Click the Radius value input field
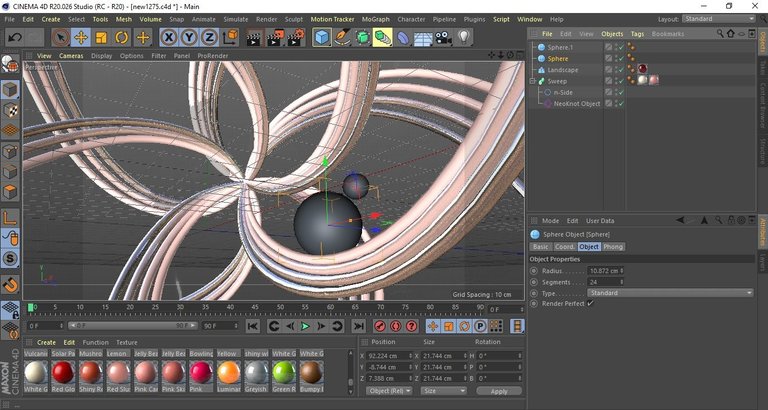Viewport: 768px width, 410px height. coord(603,271)
